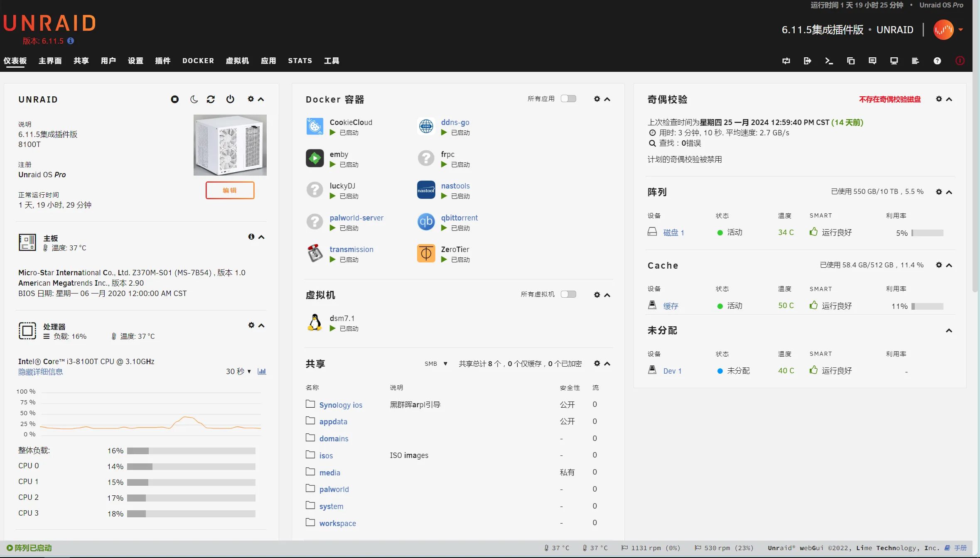Open the appdata share link
The width and height of the screenshot is (980, 558).
pyautogui.click(x=333, y=421)
